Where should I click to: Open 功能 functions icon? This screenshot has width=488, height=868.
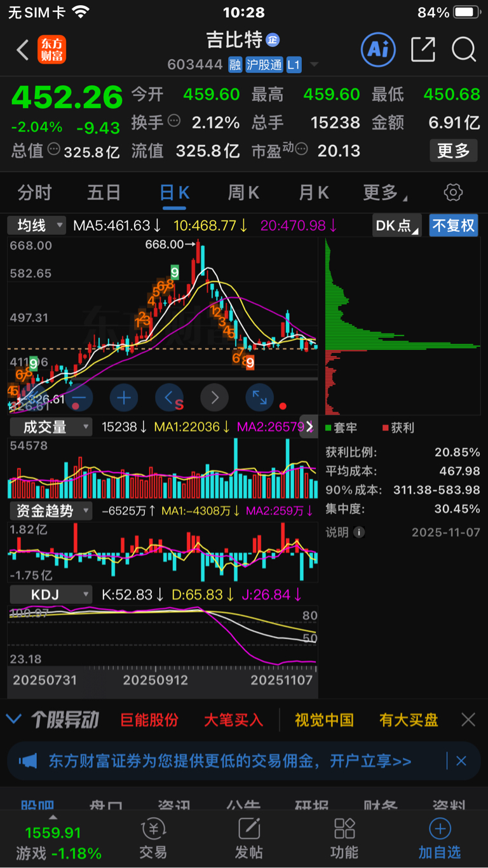(344, 839)
